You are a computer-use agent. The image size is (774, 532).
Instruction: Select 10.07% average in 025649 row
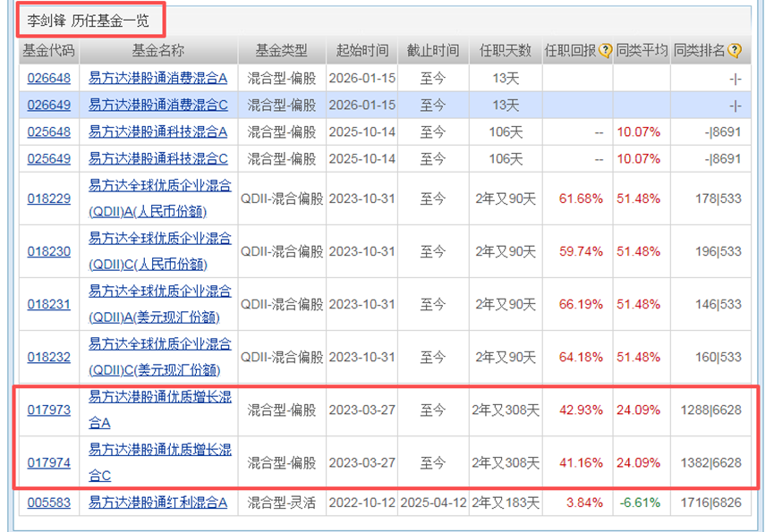tap(638, 159)
